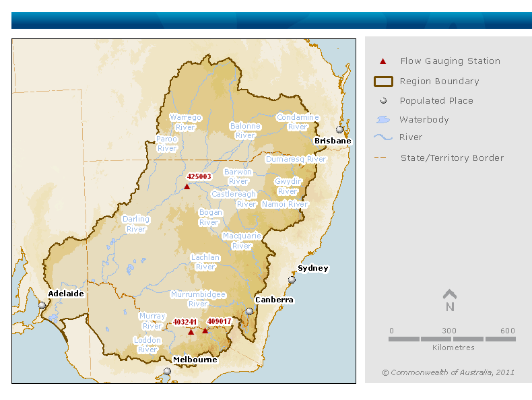532x400 pixels.
Task: Click the station label 425003
Action: (x=199, y=176)
